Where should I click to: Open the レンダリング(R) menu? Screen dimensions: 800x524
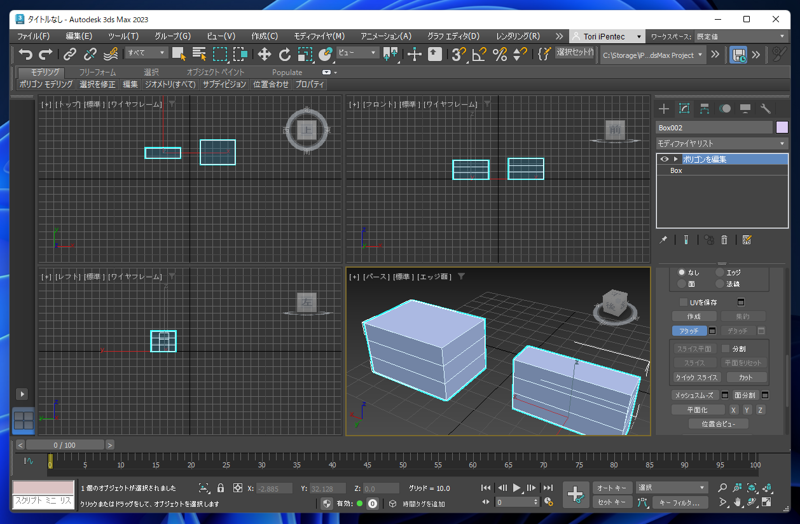click(x=518, y=36)
